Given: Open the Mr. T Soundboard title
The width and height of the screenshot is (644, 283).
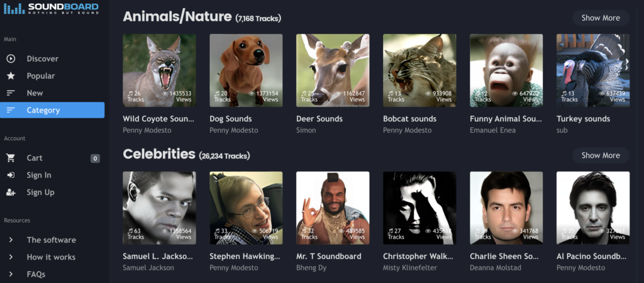Looking at the screenshot, I should 328,257.
